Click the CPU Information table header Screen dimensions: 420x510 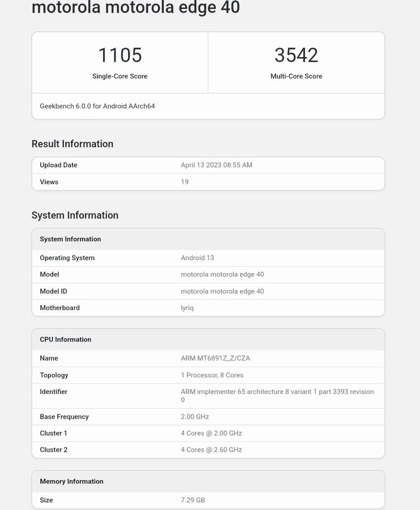point(65,339)
